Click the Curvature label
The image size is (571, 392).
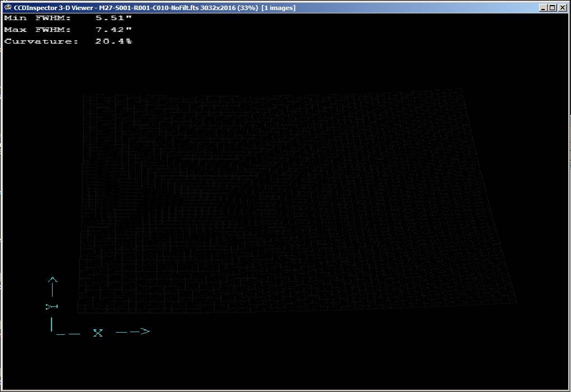click(41, 41)
